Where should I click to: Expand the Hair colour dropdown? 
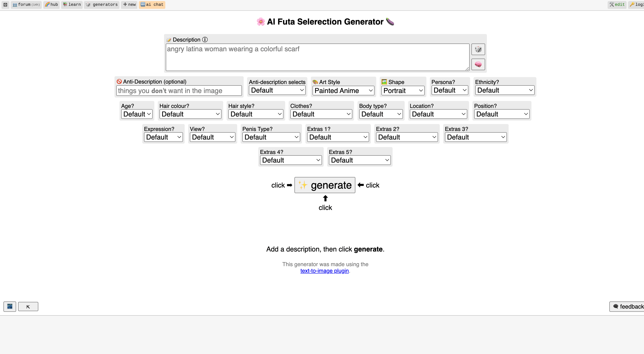tap(190, 114)
